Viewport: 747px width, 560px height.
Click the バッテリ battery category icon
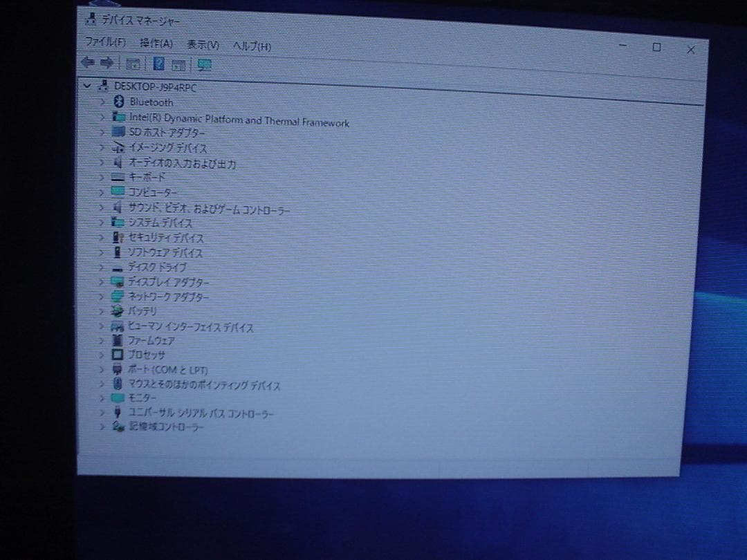[117, 312]
